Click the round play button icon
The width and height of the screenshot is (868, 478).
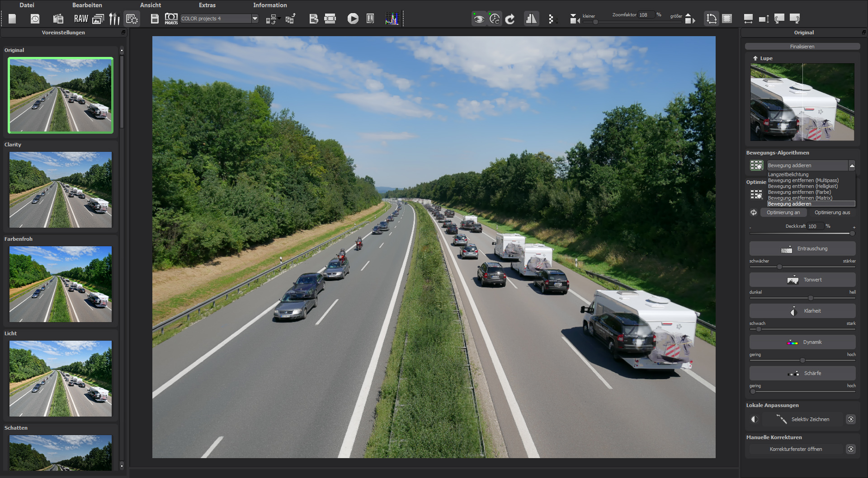point(353,19)
